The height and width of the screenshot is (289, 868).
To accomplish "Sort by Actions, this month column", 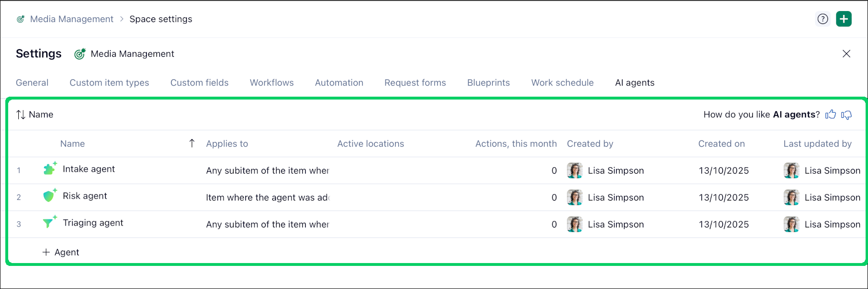I will pos(516,144).
